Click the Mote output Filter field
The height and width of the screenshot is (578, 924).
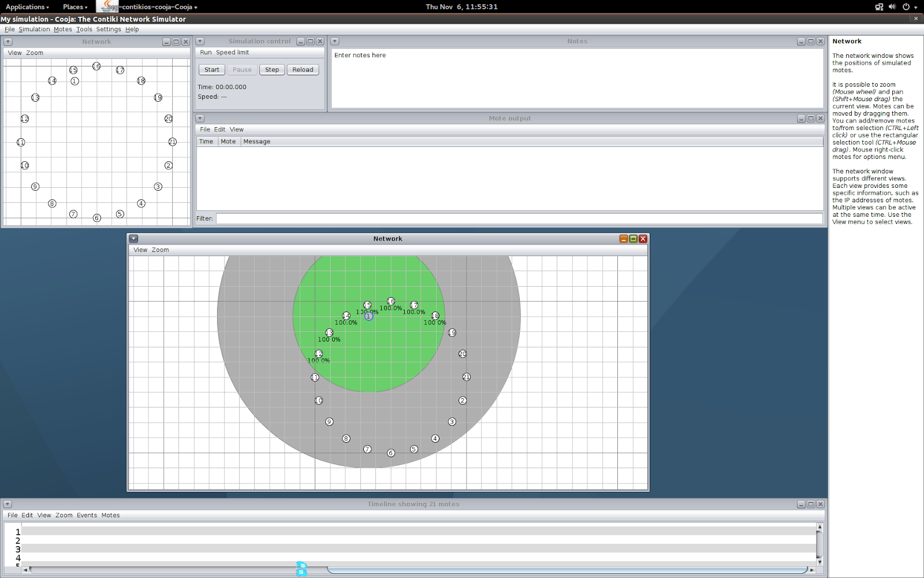click(x=519, y=218)
